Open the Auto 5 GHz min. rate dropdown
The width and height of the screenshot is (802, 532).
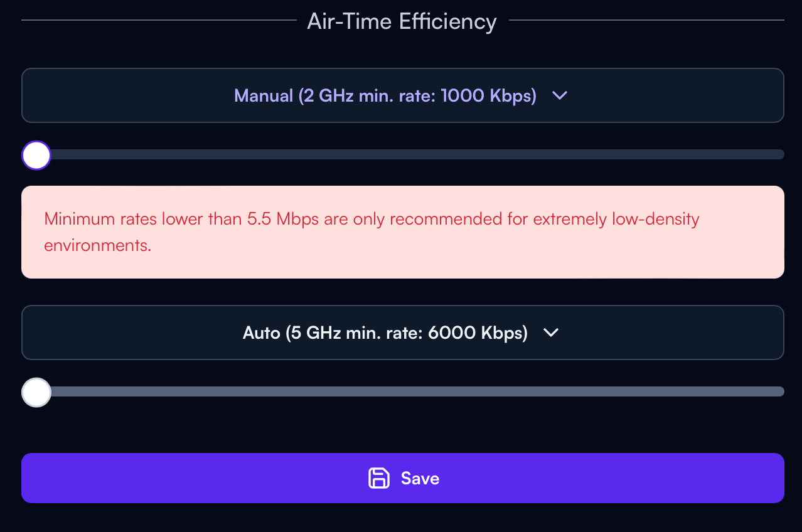point(403,332)
